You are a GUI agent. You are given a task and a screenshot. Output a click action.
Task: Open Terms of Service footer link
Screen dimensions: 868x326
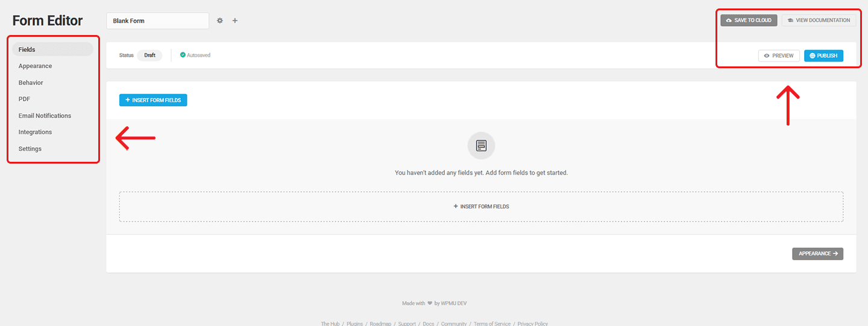pyautogui.click(x=492, y=324)
